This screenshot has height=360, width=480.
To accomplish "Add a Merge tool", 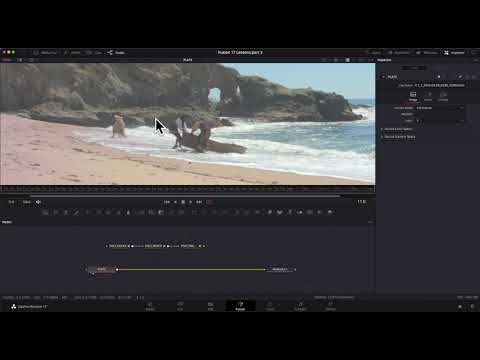I will tap(140, 212).
